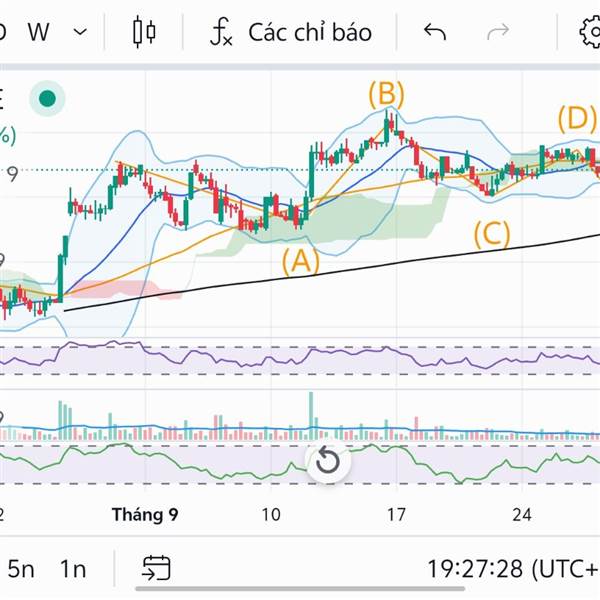Open chart settings gear
This screenshot has height=600, width=600.
click(x=590, y=32)
